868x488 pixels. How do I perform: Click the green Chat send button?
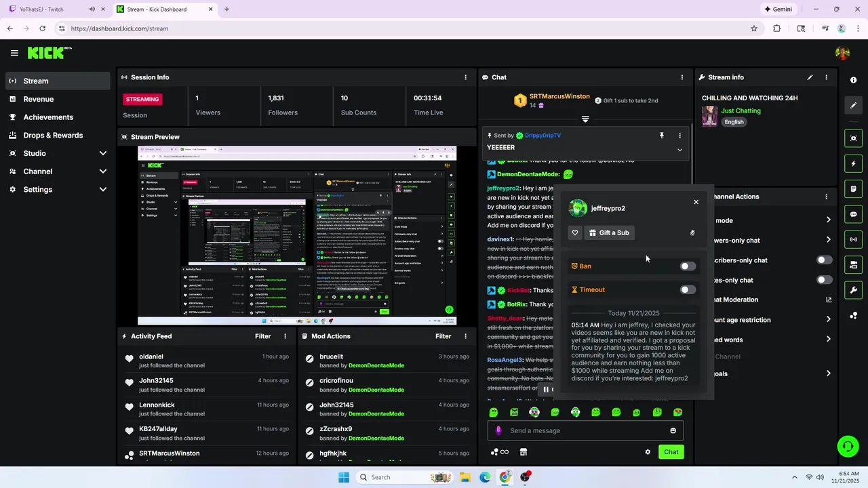671,452
